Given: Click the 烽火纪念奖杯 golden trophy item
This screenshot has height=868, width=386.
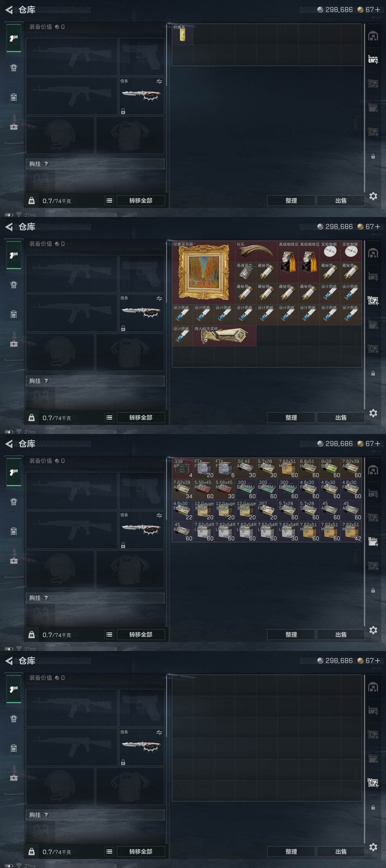Looking at the screenshot, I should point(225,336).
